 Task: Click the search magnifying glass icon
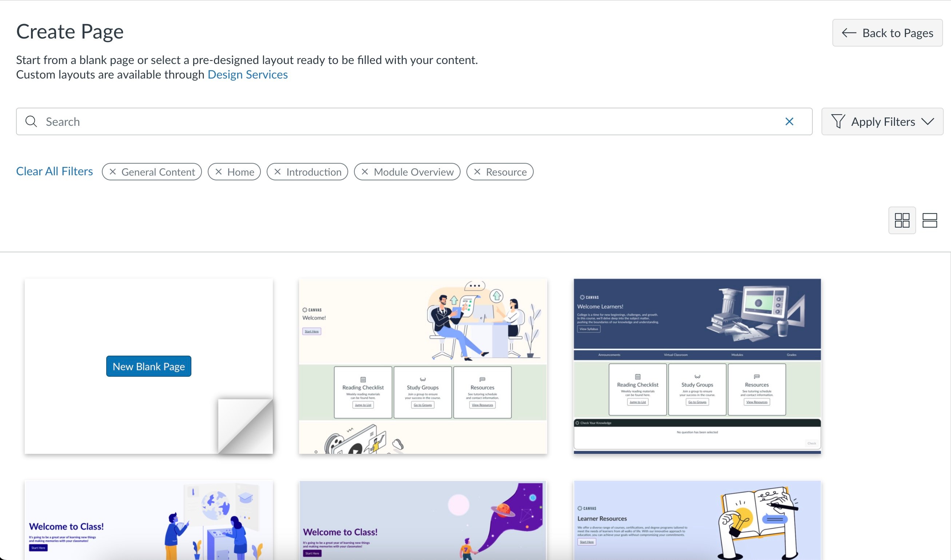point(31,121)
